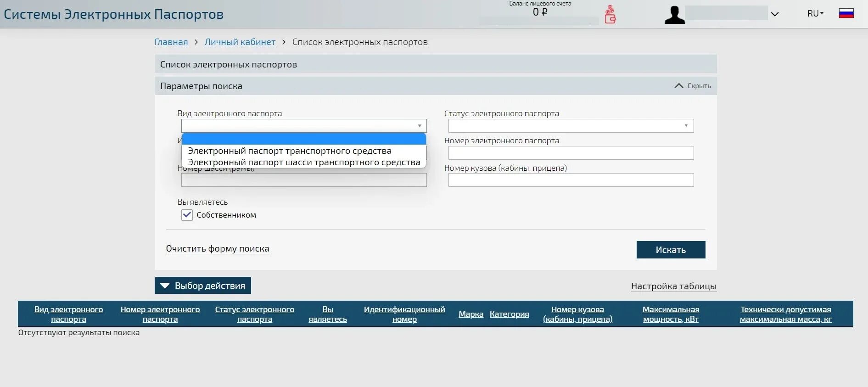Click the red wallet balance icon
Viewport: 868px width, 387px height.
pos(610,14)
